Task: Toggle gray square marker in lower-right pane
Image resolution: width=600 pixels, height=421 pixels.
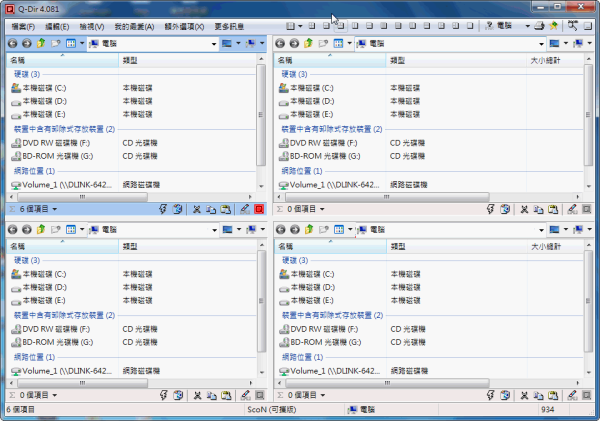Action: point(587,395)
